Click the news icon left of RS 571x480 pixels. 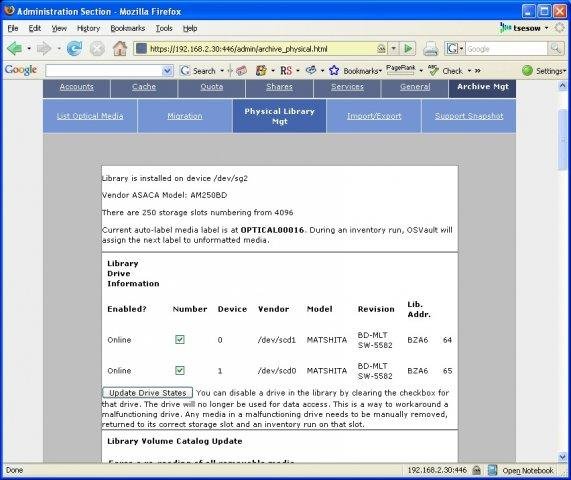(261, 71)
